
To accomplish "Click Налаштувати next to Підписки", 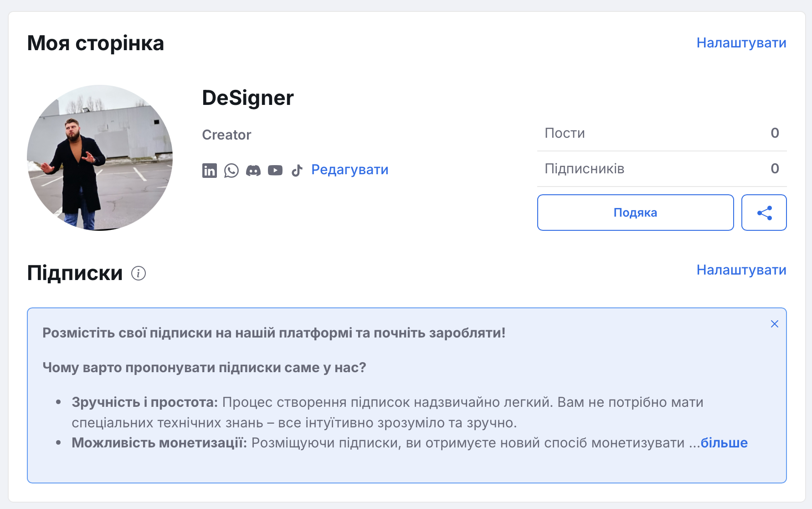I will (741, 270).
